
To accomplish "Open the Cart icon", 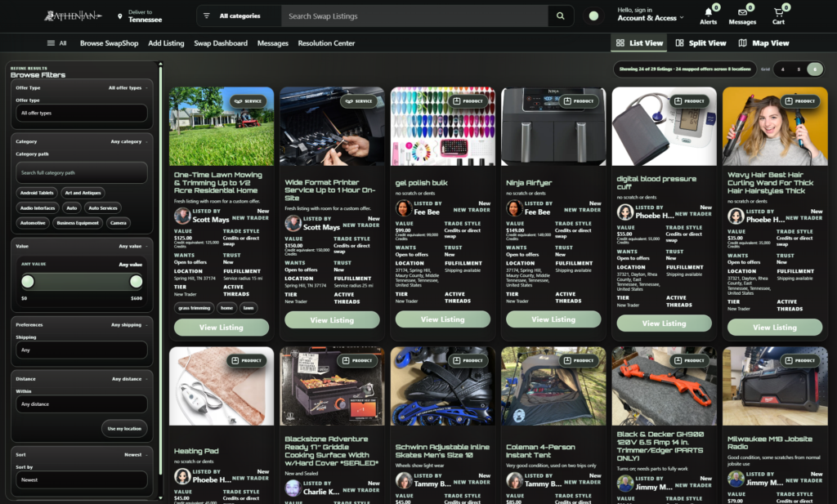I will [x=778, y=12].
